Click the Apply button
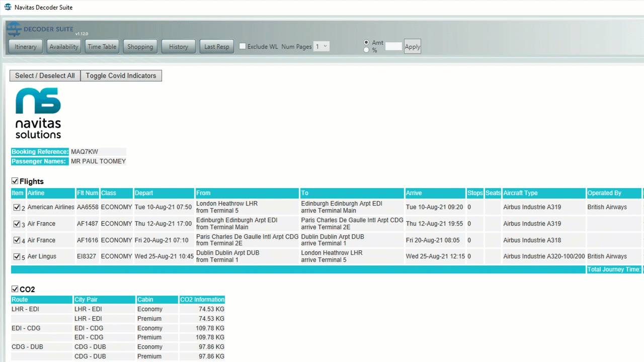 point(413,47)
